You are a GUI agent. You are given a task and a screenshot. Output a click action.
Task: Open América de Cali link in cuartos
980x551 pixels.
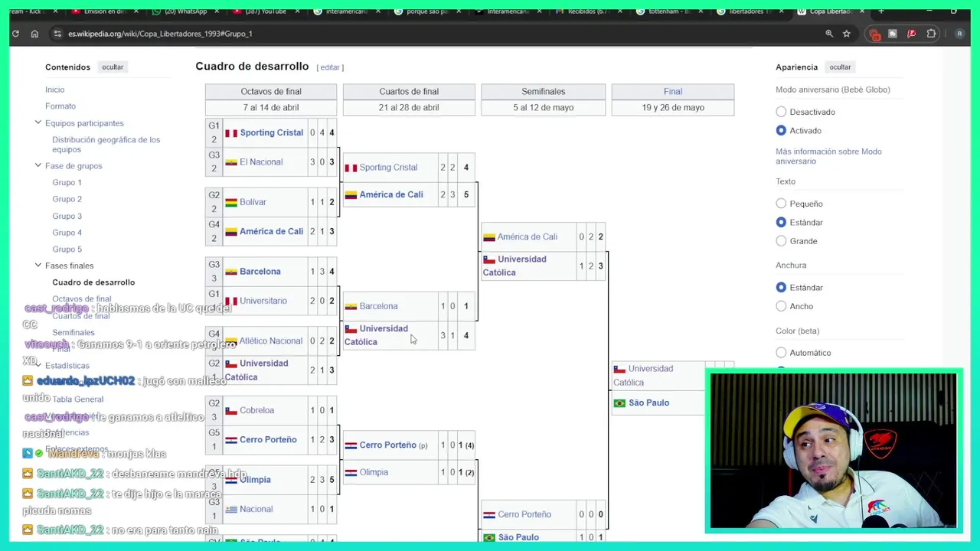391,195
